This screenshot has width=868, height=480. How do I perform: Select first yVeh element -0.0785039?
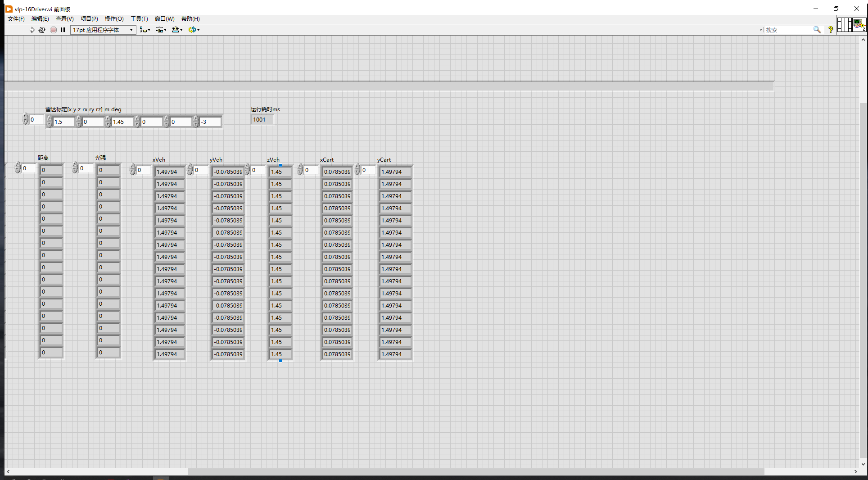(x=228, y=172)
